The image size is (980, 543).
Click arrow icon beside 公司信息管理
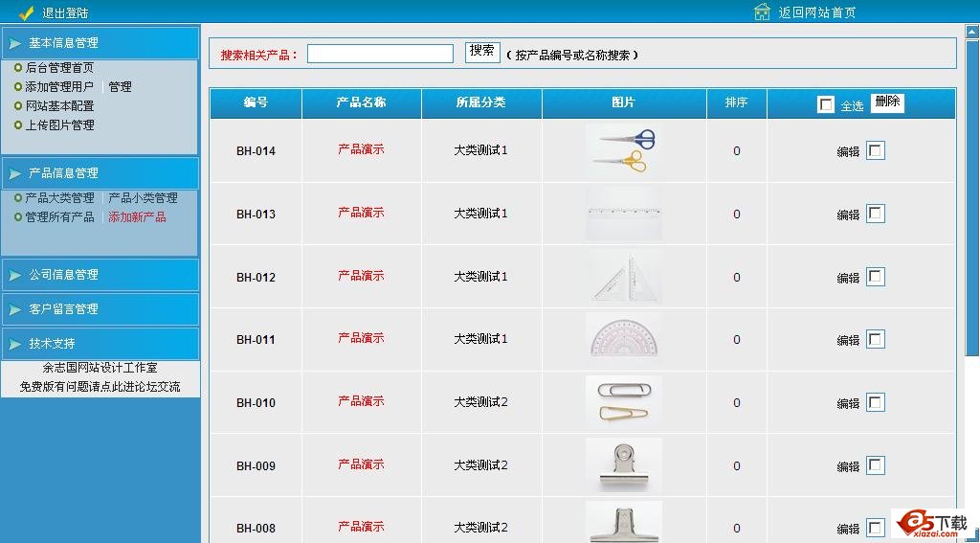point(15,275)
